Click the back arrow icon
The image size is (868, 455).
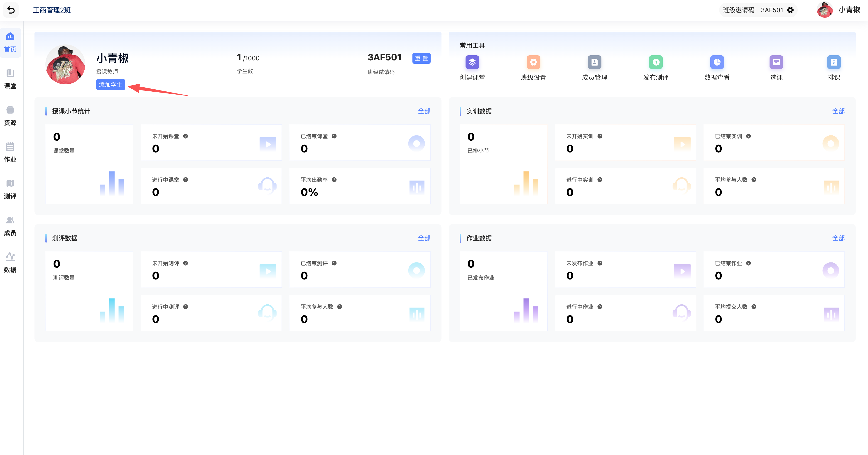tap(11, 10)
